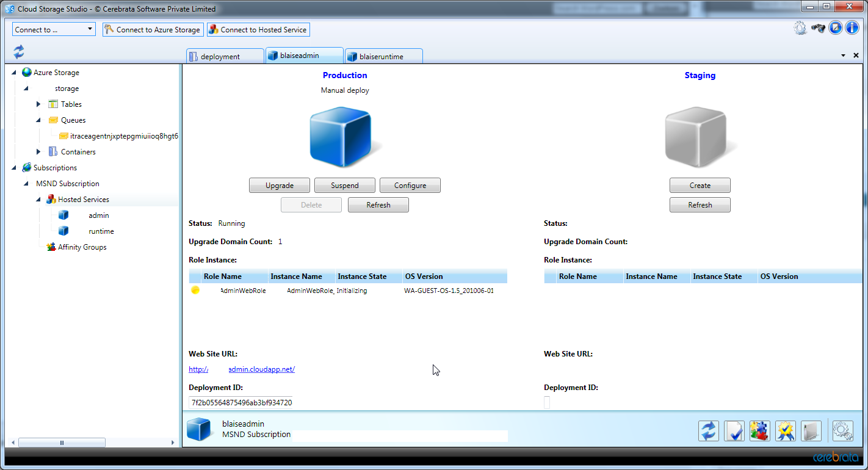Click the gray server drive icon in bottom bar
The height and width of the screenshot is (470, 868).
[811, 431]
